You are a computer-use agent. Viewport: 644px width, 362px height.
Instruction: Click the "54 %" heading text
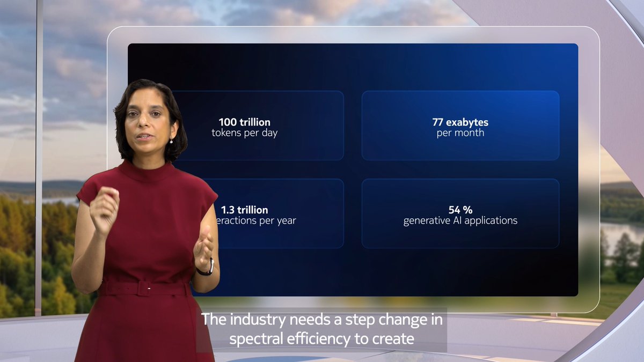pyautogui.click(x=460, y=210)
